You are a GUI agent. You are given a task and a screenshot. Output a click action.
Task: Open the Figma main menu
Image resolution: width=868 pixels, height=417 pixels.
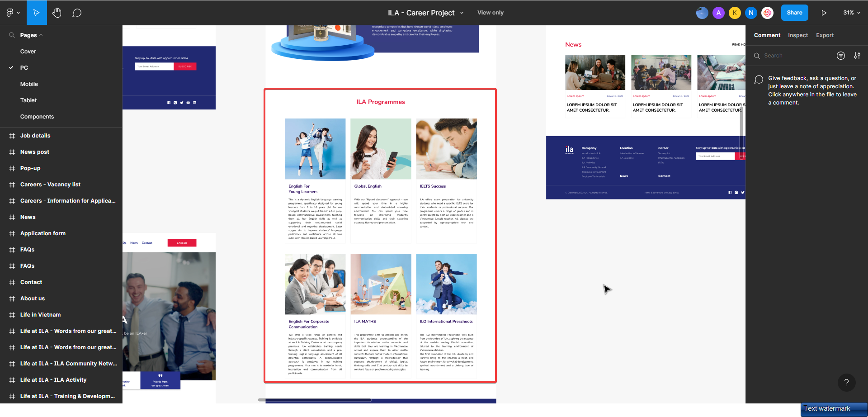[13, 13]
